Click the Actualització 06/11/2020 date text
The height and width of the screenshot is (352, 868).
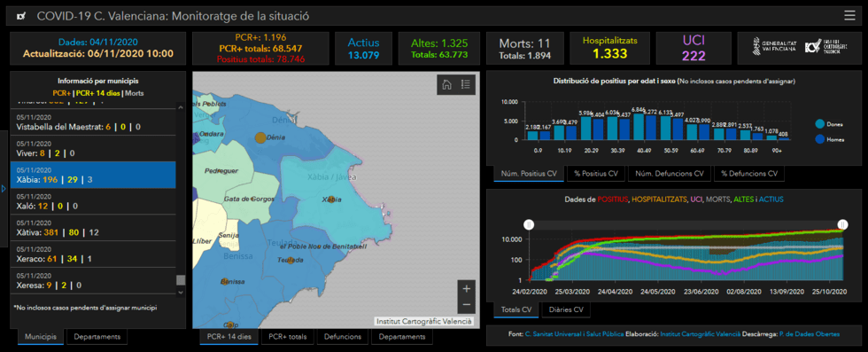click(98, 53)
